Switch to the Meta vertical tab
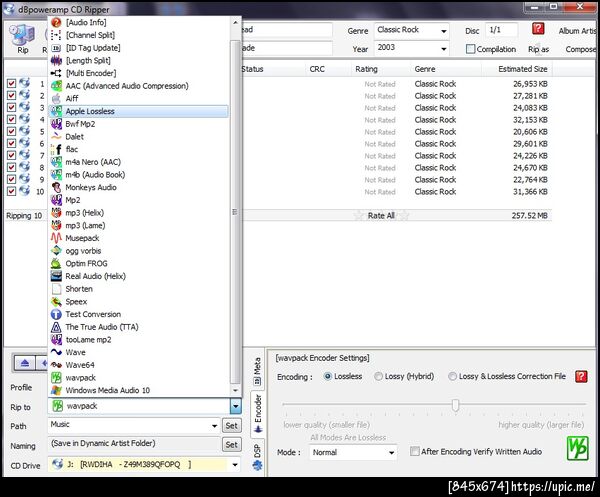This screenshot has height=497, width=600. pos(258,372)
